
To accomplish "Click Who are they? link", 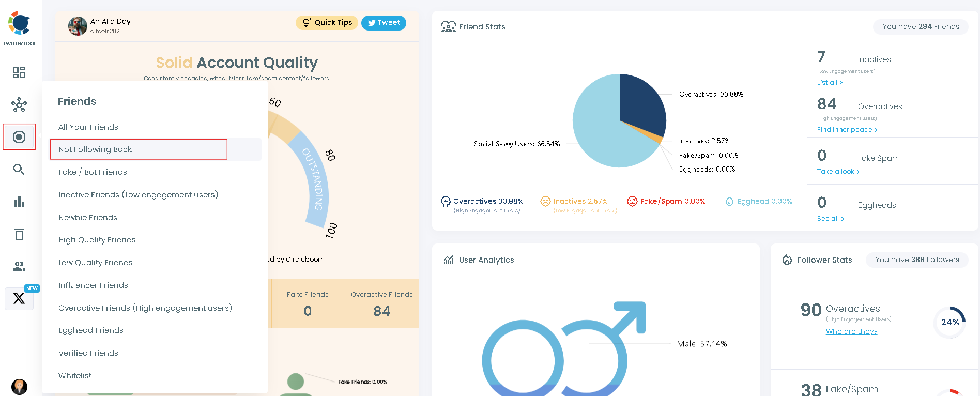I will tap(851, 331).
